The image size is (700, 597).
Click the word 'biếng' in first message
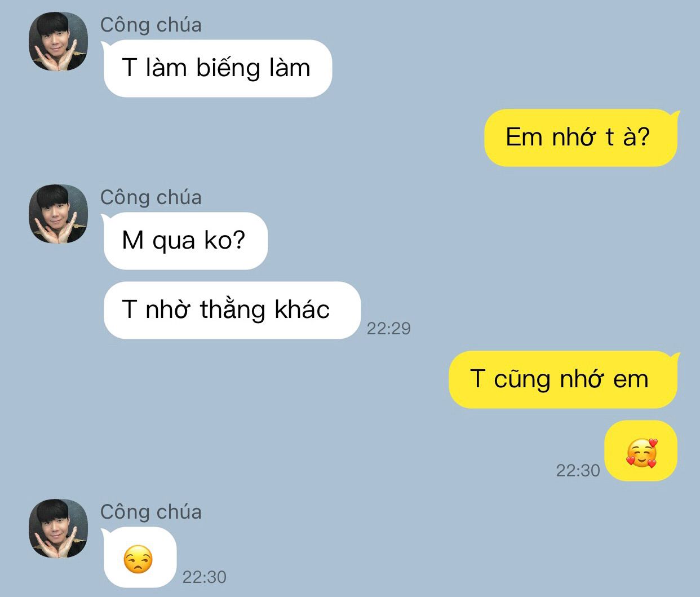point(228,69)
